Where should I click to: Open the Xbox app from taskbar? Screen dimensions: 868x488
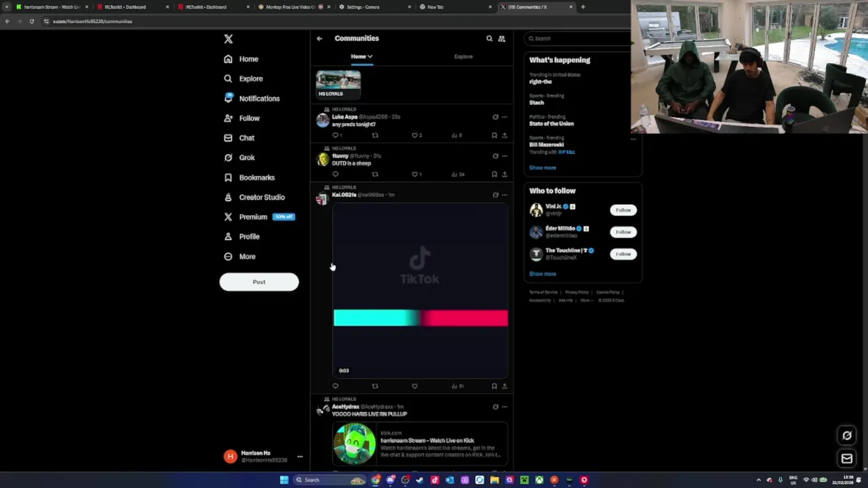tap(539, 480)
